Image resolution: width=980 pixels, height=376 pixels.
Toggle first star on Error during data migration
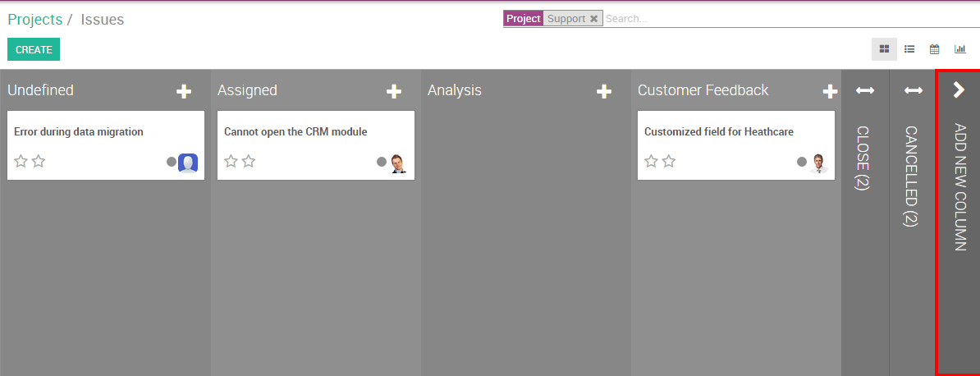[x=21, y=162]
